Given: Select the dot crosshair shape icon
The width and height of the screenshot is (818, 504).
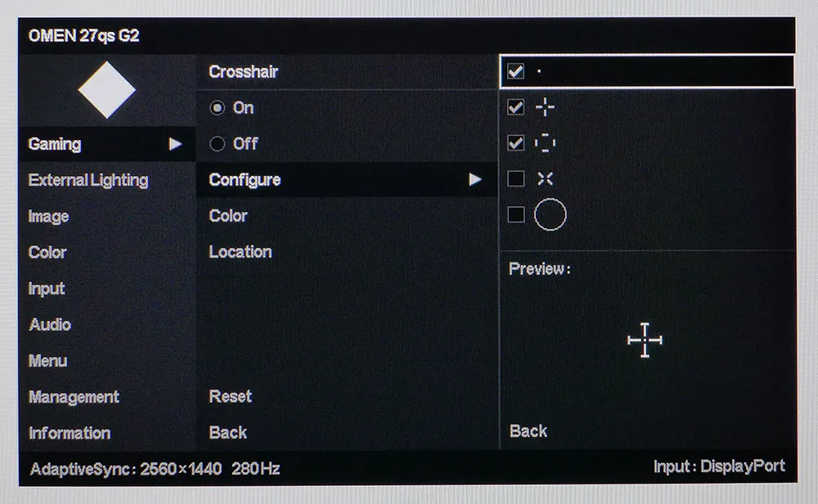Looking at the screenshot, I should 539,71.
